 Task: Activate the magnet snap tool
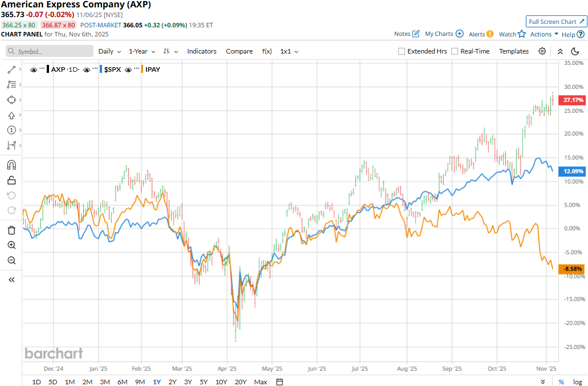11,165
